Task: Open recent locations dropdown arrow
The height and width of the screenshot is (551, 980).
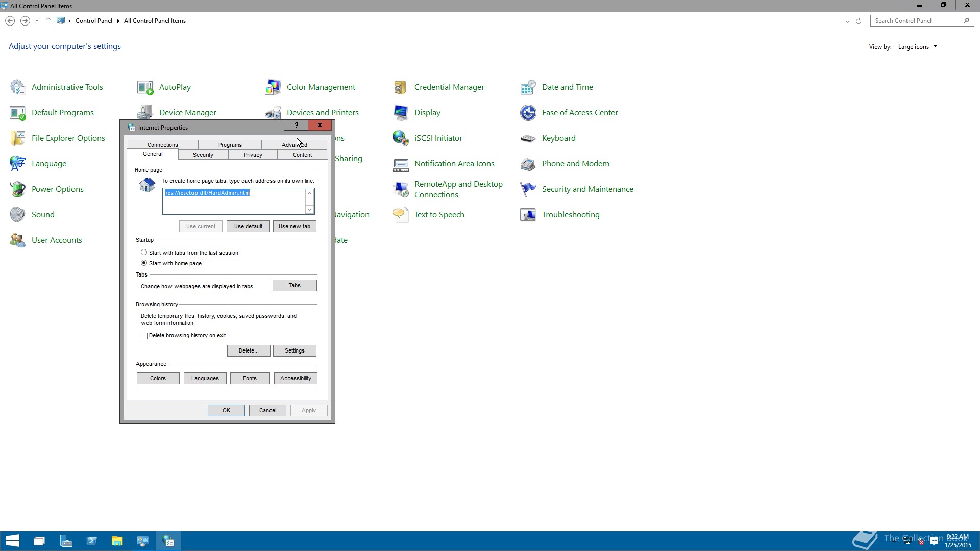Action: (37, 21)
